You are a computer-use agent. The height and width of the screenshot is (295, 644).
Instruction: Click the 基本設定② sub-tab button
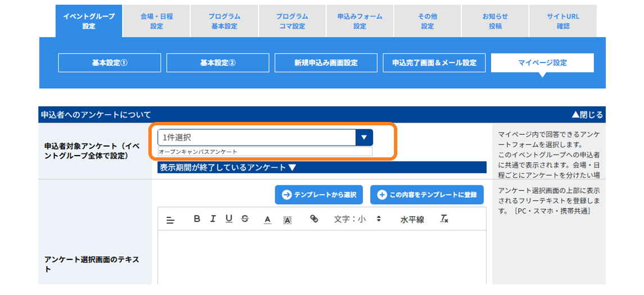tap(217, 63)
